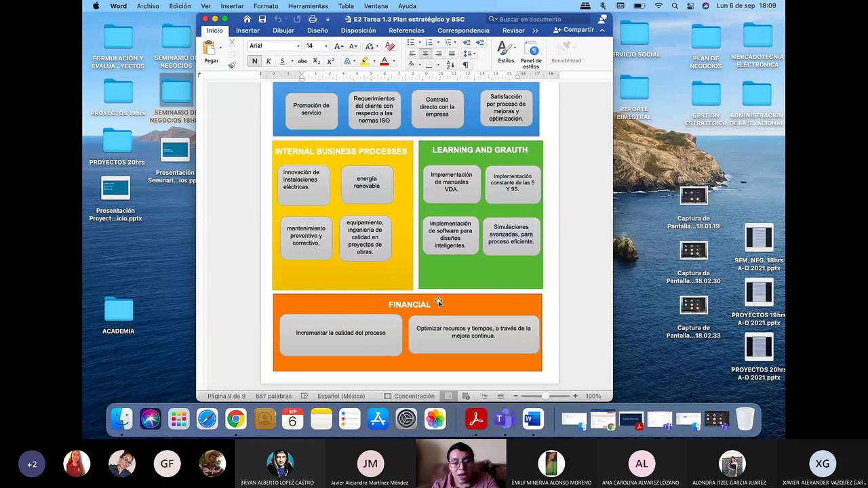This screenshot has width=868, height=488.
Task: Decrease font size with the smaller A icon
Action: tap(353, 46)
